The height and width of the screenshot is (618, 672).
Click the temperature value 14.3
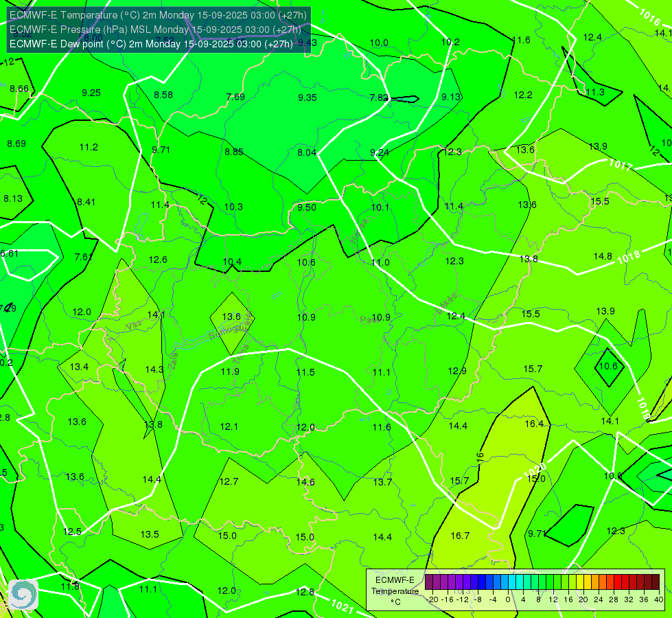tap(154, 369)
